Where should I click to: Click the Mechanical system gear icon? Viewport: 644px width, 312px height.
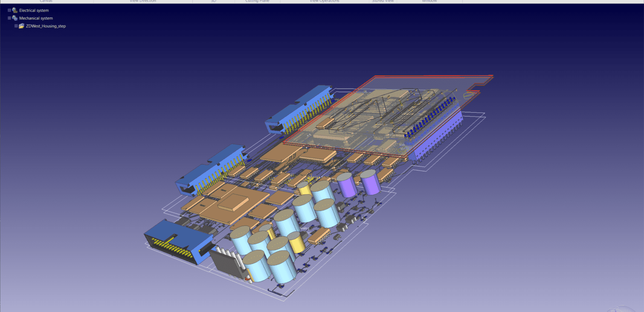tap(15, 18)
